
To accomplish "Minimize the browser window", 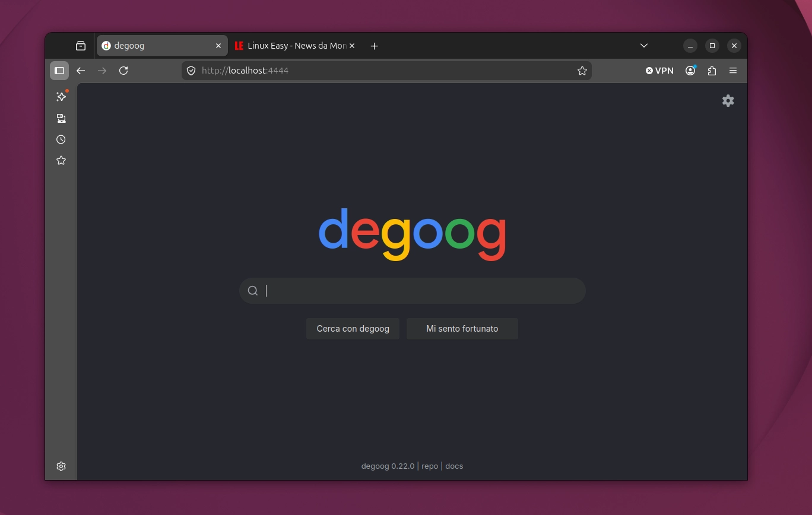I will coord(690,46).
